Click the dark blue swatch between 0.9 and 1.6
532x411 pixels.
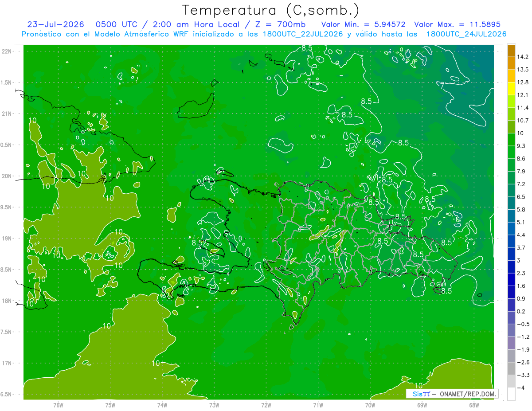click(511, 293)
